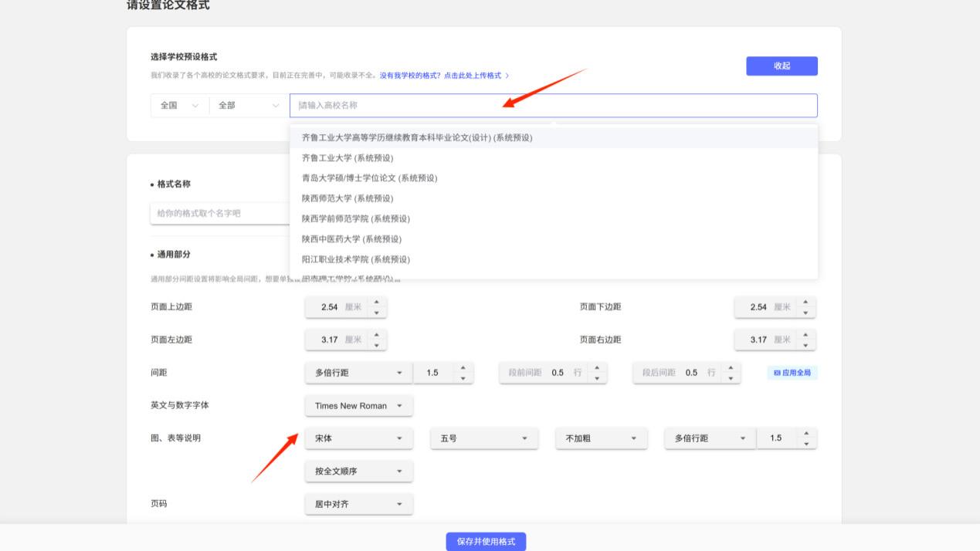This screenshot has height=551, width=980.
Task: Open the 全部 category dropdown
Action: (x=248, y=106)
